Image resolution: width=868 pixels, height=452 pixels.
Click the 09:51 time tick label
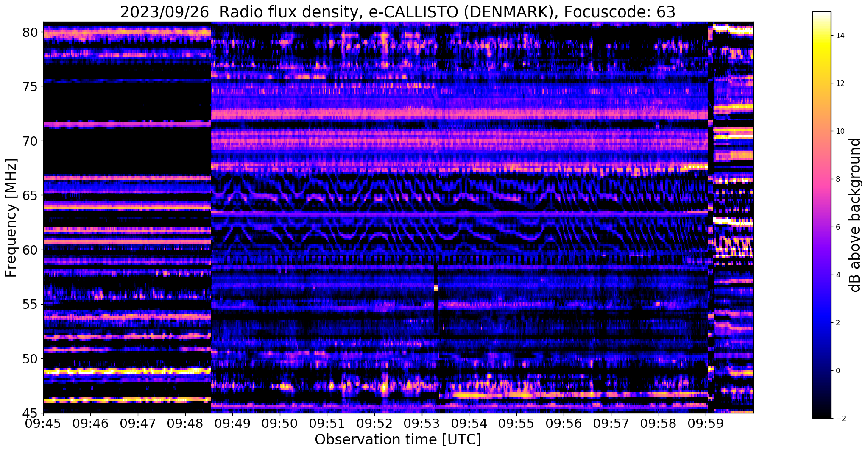327,423
